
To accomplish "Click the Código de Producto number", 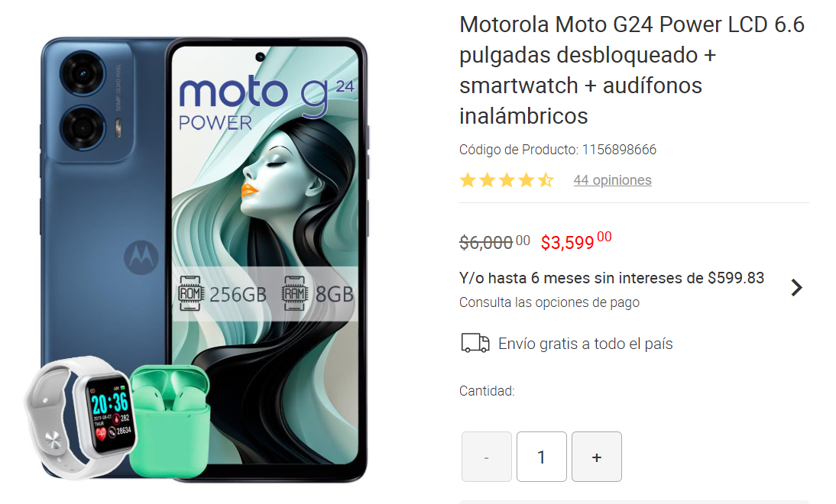I will pyautogui.click(x=619, y=150).
